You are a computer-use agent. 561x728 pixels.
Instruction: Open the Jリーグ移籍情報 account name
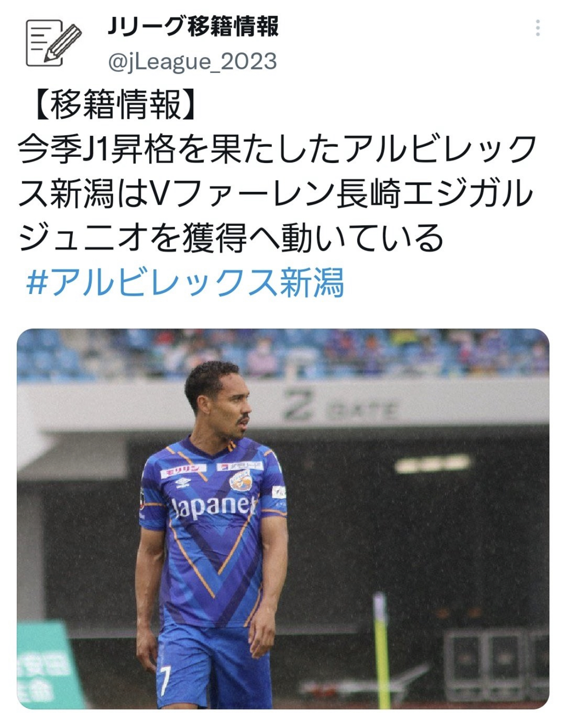coord(193,26)
